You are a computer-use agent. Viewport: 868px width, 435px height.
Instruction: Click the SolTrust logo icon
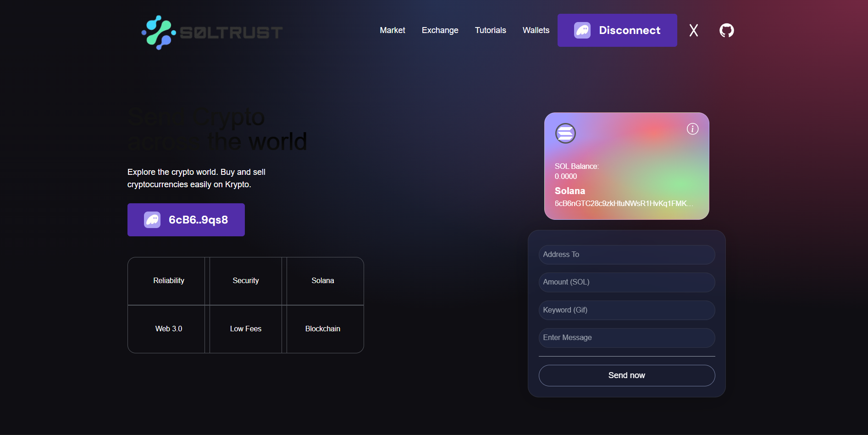tap(158, 32)
